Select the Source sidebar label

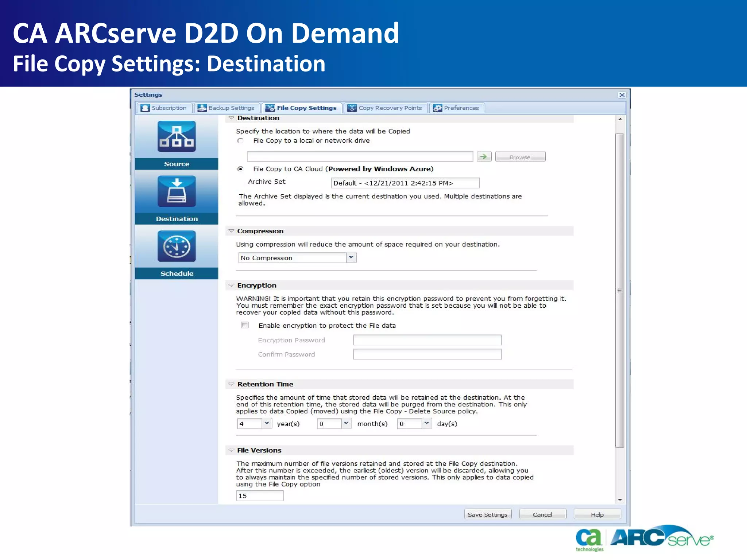pos(177,164)
